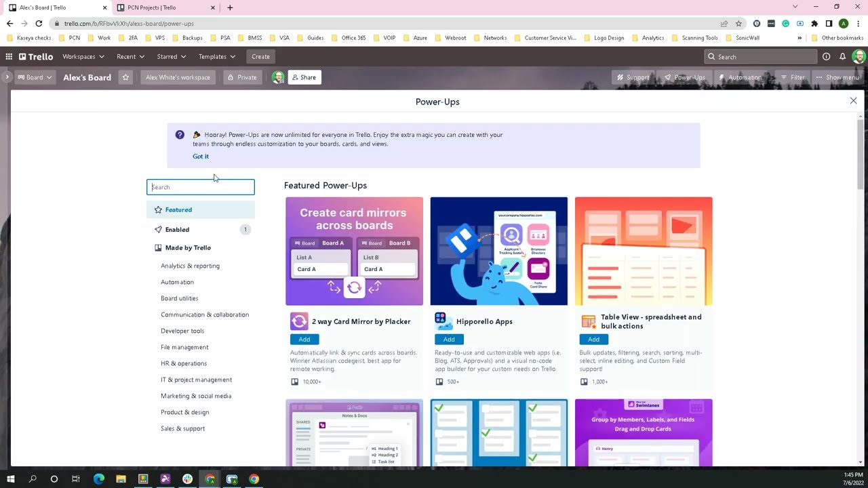
Task: Expand the collapsed sidebar chevron left of Board
Action: pos(7,77)
